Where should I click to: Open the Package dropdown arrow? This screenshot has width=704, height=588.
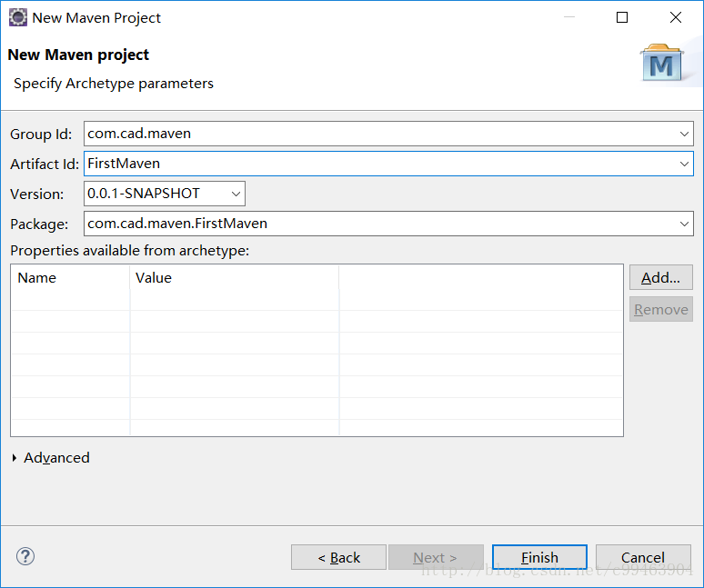684,224
